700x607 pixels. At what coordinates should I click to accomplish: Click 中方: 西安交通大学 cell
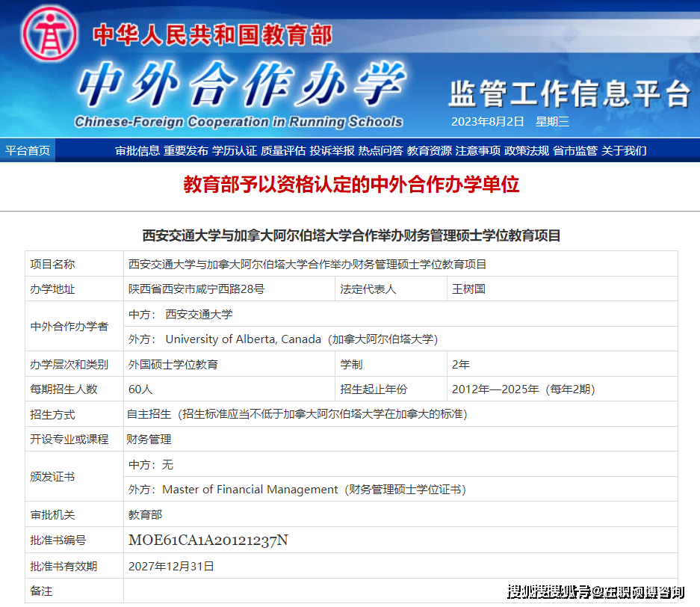[400, 314]
